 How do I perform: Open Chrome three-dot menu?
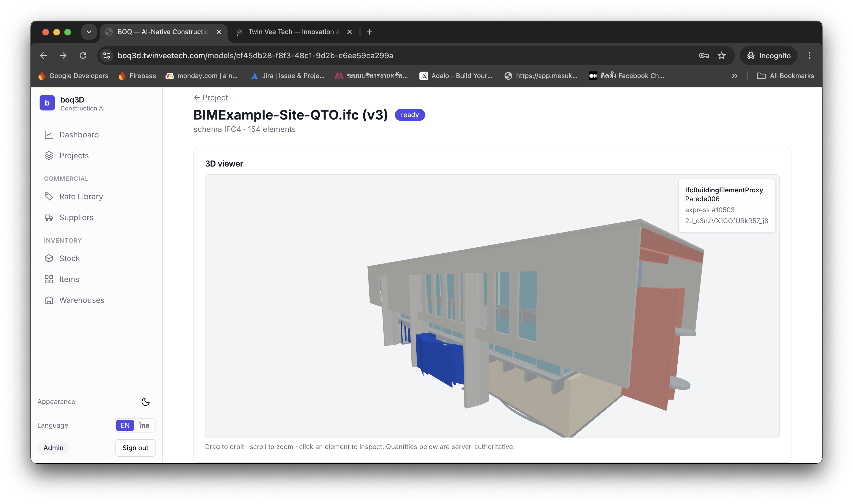810,55
